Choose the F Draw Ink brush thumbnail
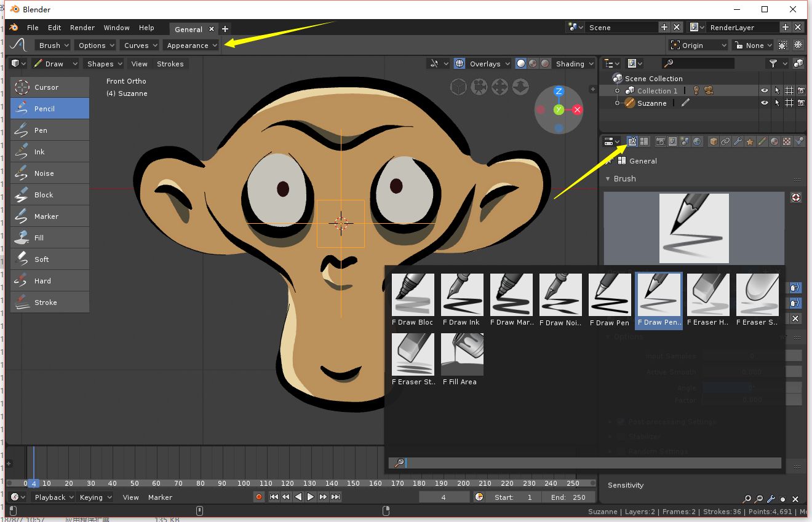Viewport: 812px width, 522px height. point(462,295)
